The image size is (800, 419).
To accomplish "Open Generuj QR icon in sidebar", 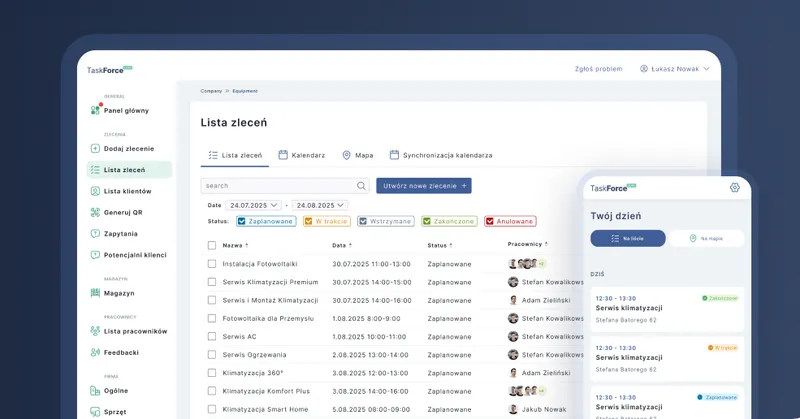I will click(x=95, y=212).
